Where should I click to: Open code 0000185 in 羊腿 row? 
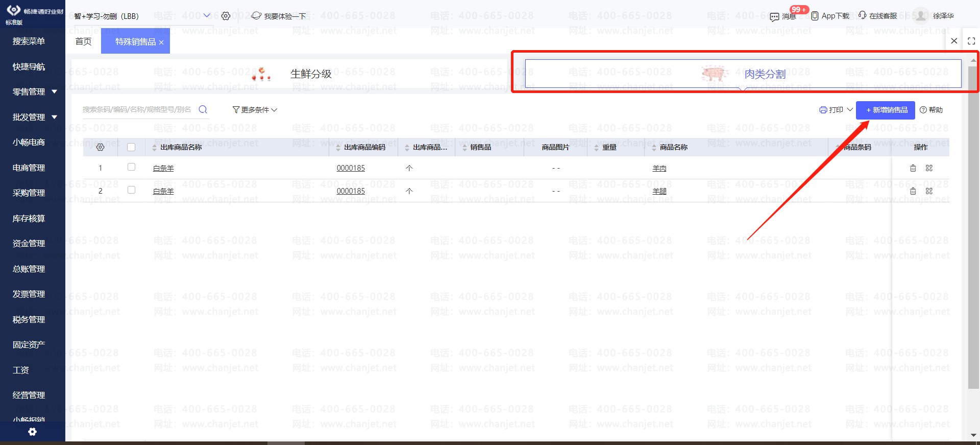click(x=351, y=191)
